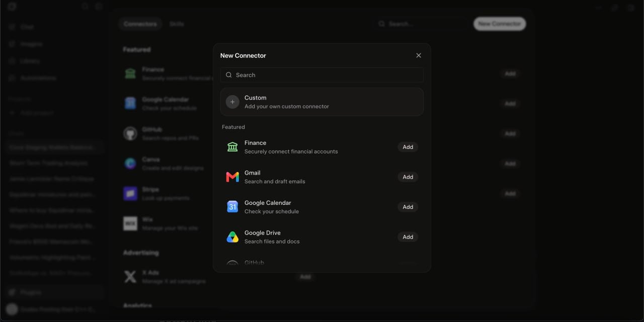This screenshot has height=322, width=644.
Task: Click the X Ads icon under Advertising
Action: [x=130, y=277]
